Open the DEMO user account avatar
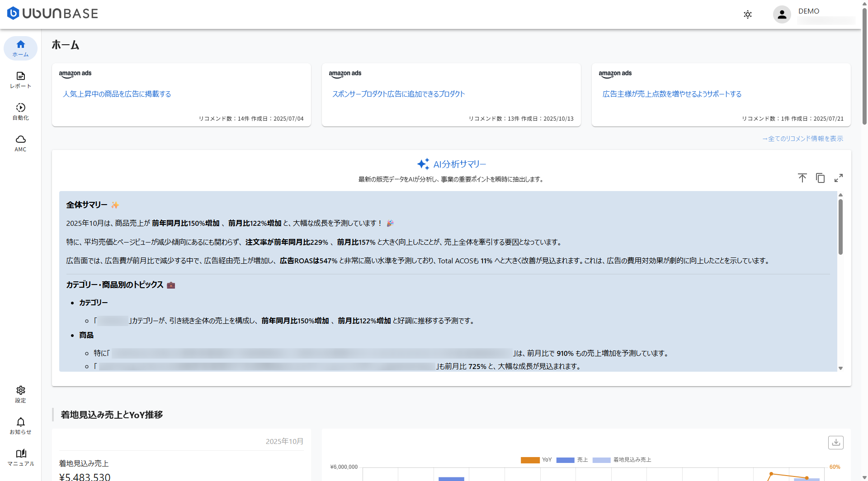 point(782,14)
